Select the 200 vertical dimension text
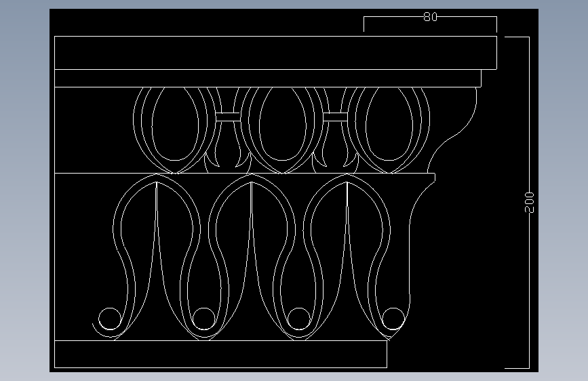 click(x=529, y=202)
